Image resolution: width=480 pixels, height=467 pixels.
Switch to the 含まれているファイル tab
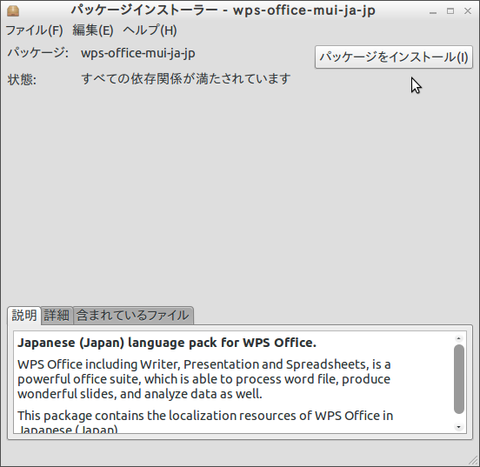point(133,315)
